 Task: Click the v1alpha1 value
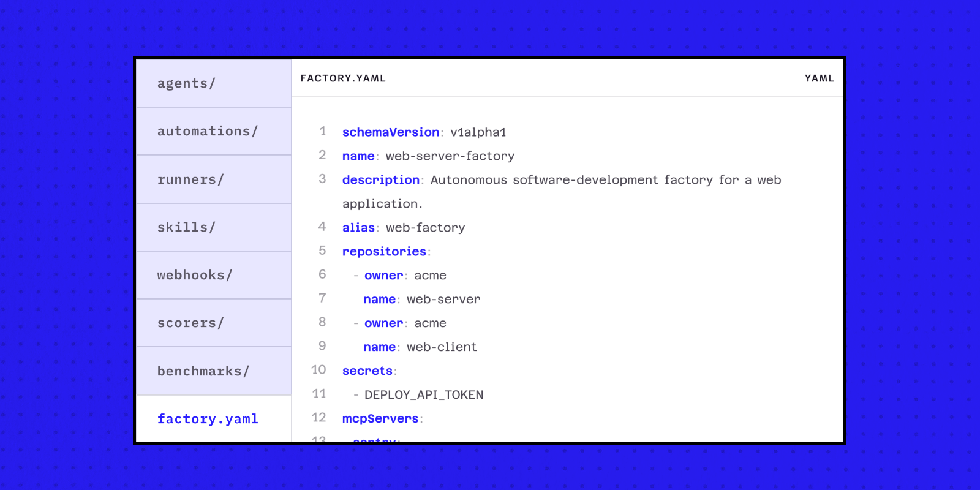point(478,132)
